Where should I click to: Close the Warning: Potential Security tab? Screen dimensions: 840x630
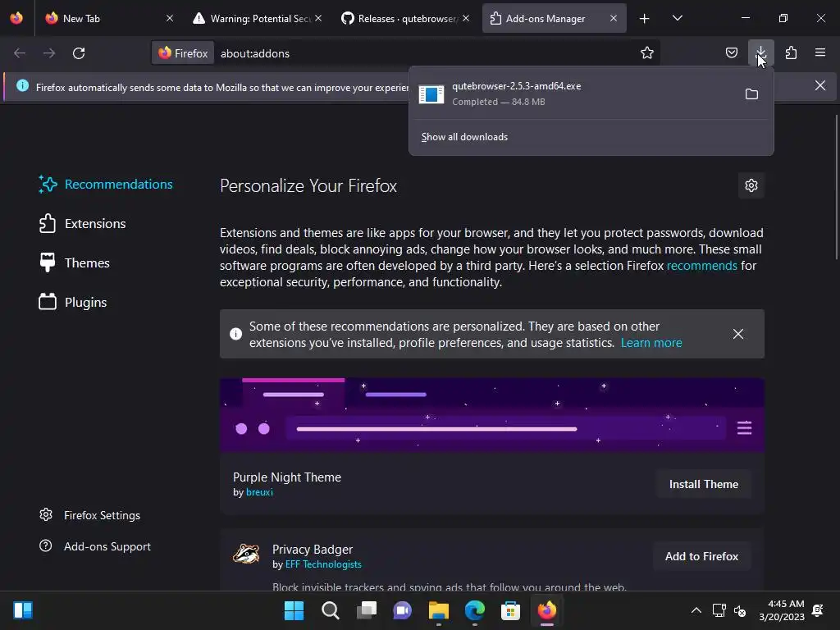click(318, 18)
